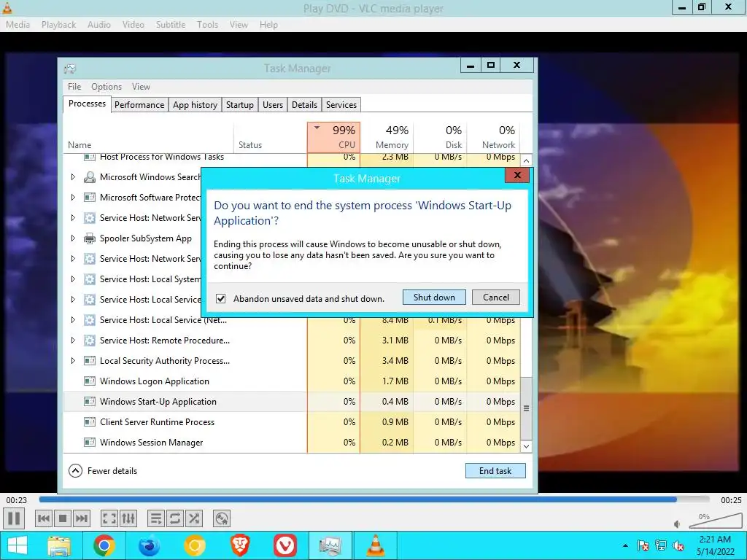
Task: Switch to the App history tab
Action: point(195,105)
